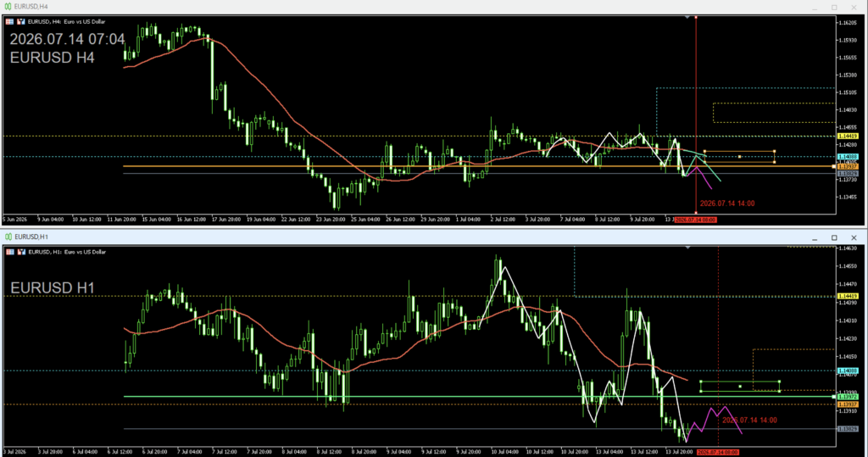
Task: Click the red 2026.07.14 08:00 time label on H1
Action: click(x=717, y=453)
